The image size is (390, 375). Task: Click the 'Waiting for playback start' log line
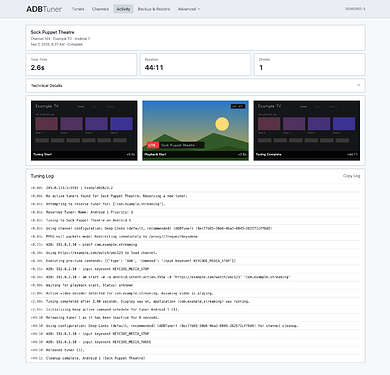pos(195,285)
